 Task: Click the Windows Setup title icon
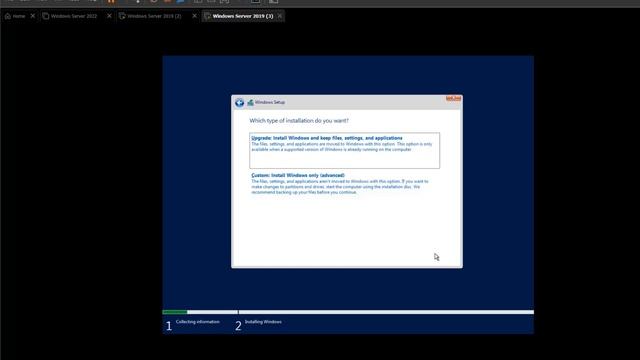pyautogui.click(x=250, y=102)
